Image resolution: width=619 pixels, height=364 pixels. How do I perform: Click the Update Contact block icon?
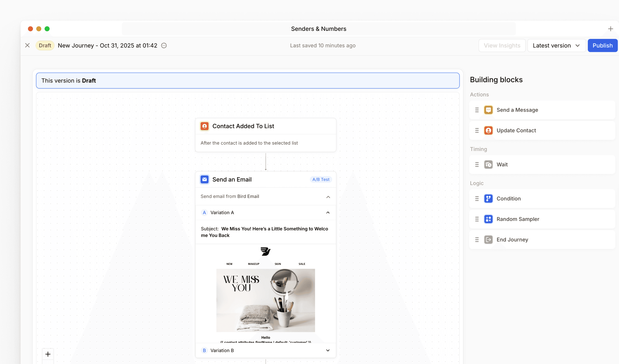[x=488, y=130]
